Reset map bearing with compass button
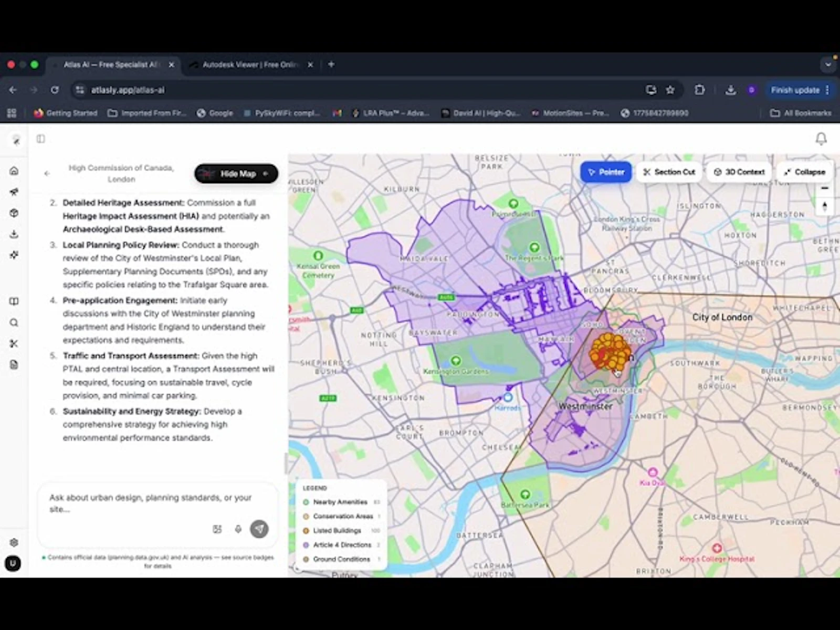Viewport: 840px width, 630px height. point(825,206)
